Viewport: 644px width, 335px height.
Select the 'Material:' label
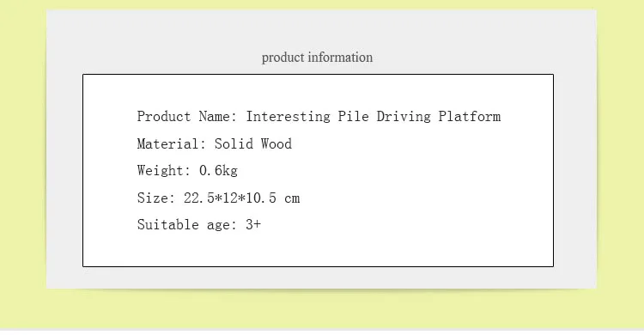171,143
